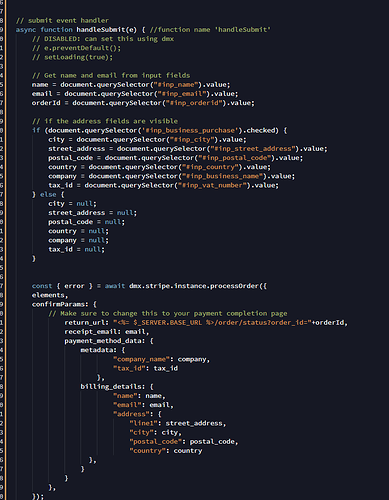Click the '#inp_name' selector string

pyautogui.click(x=176, y=85)
